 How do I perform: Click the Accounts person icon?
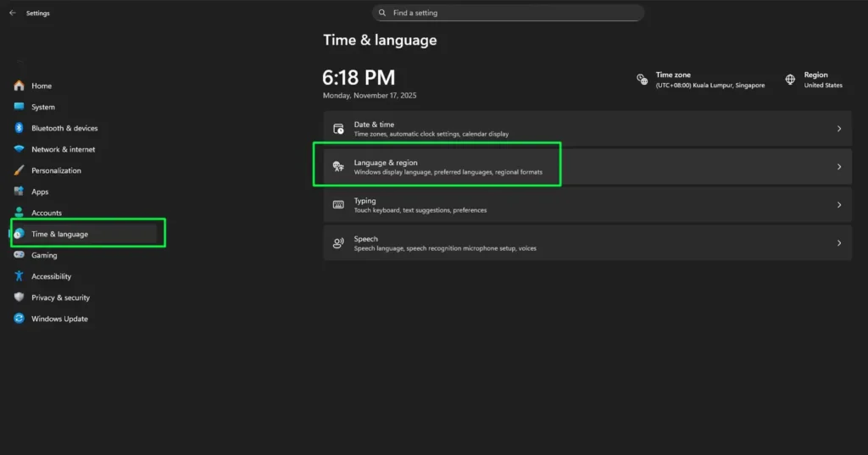[19, 213]
